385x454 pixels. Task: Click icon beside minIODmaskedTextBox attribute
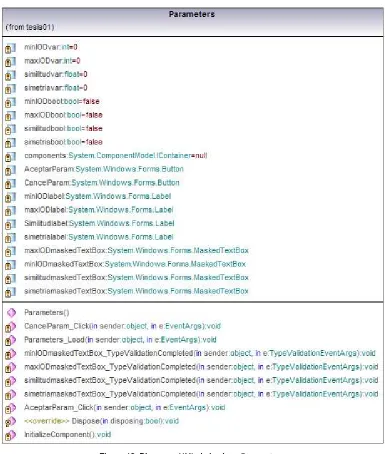pyautogui.click(x=10, y=265)
